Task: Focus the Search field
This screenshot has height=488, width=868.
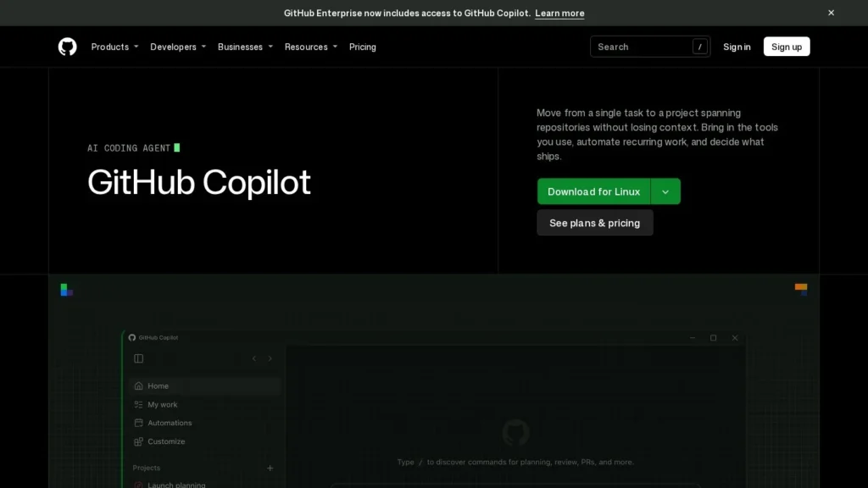Action: click(650, 47)
